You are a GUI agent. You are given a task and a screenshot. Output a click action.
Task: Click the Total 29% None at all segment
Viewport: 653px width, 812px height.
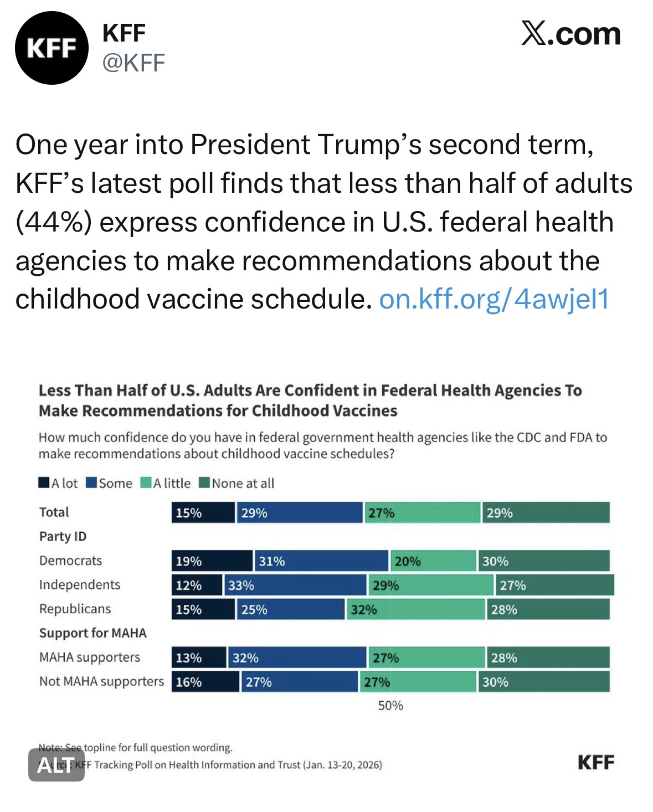click(x=546, y=513)
